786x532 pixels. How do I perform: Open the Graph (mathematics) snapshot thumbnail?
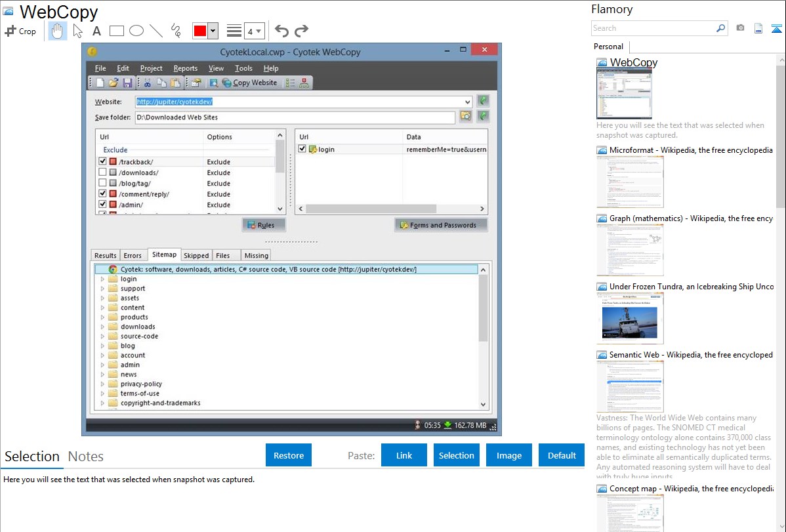coord(630,250)
